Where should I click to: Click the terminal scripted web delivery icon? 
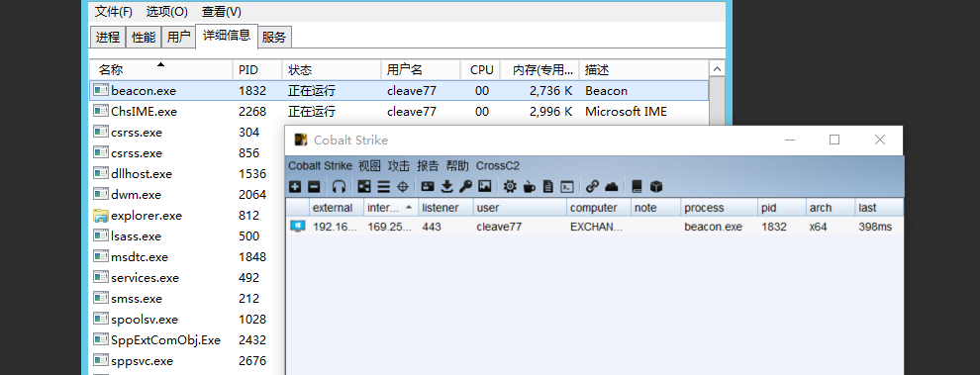567,186
